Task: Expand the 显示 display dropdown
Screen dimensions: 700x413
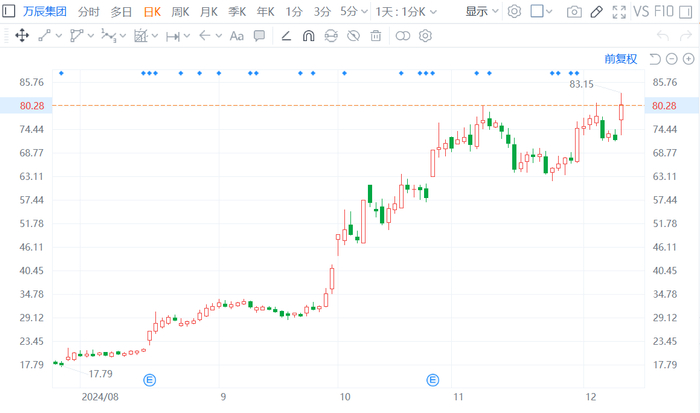Action: 482,12
